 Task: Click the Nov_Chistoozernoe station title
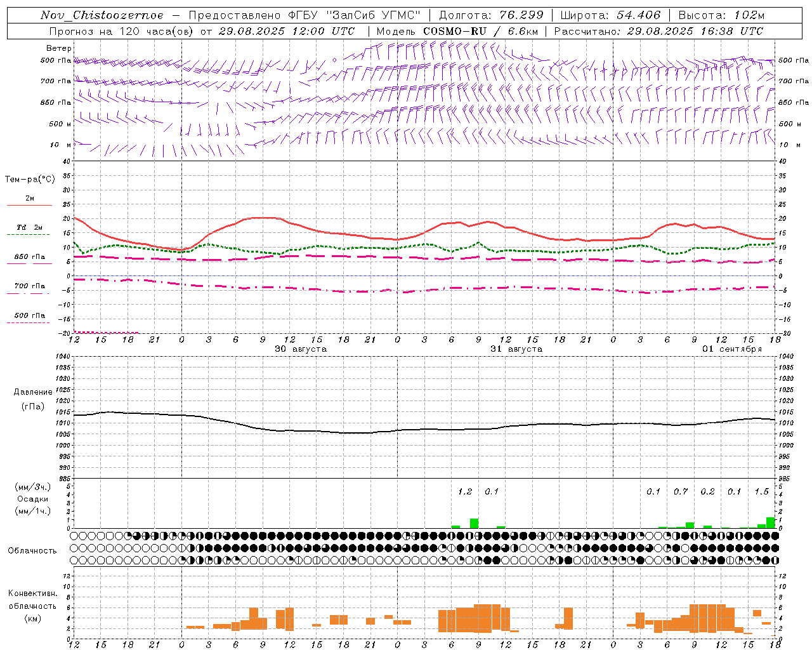click(101, 15)
